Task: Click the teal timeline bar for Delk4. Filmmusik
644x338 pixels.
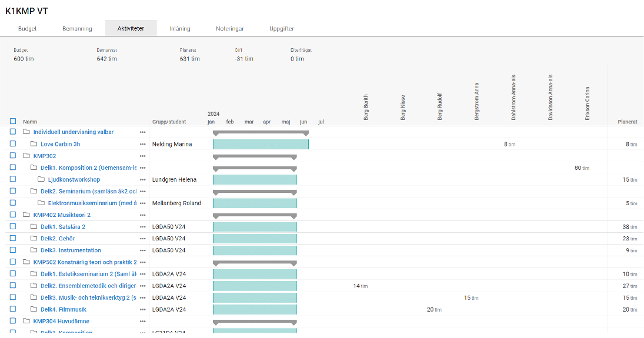Action: tap(255, 309)
